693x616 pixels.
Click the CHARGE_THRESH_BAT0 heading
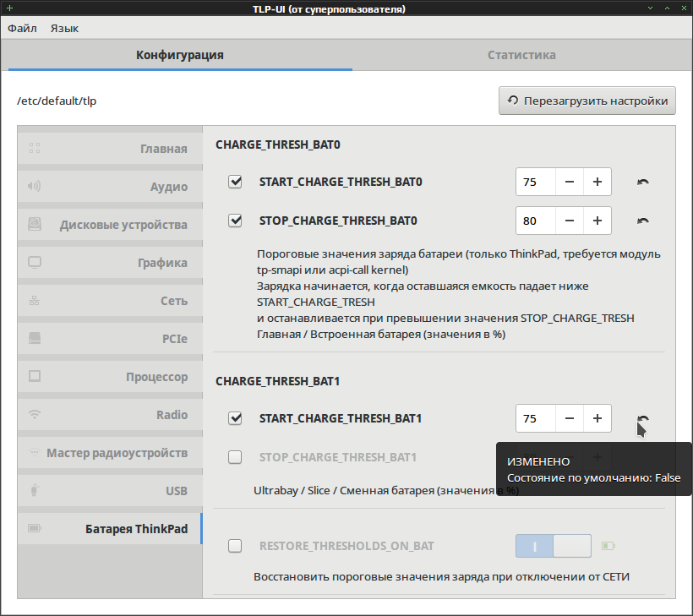(278, 144)
